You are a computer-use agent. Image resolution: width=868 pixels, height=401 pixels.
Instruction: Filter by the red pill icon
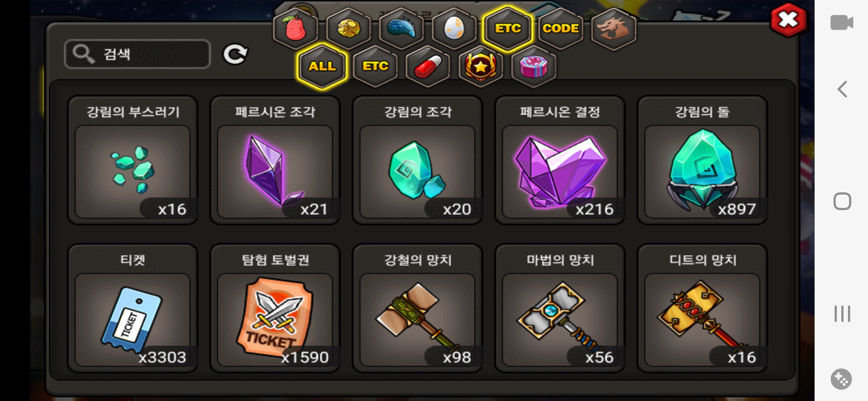pos(428,66)
